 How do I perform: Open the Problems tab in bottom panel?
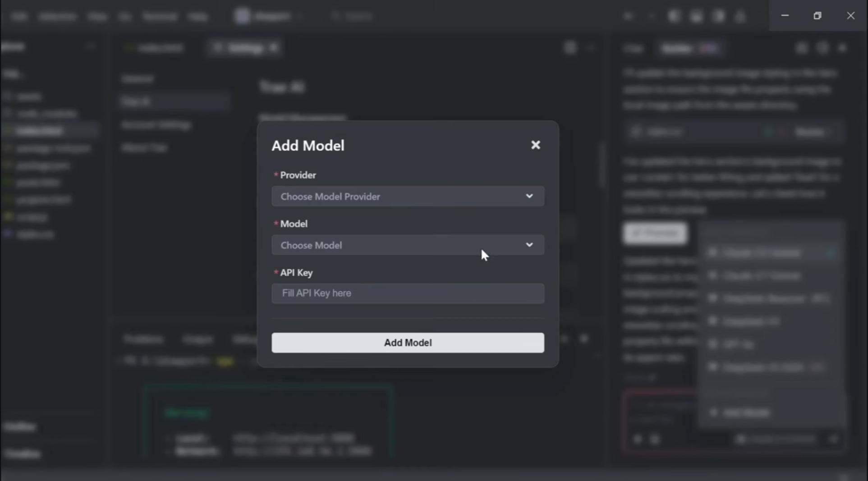pos(143,339)
